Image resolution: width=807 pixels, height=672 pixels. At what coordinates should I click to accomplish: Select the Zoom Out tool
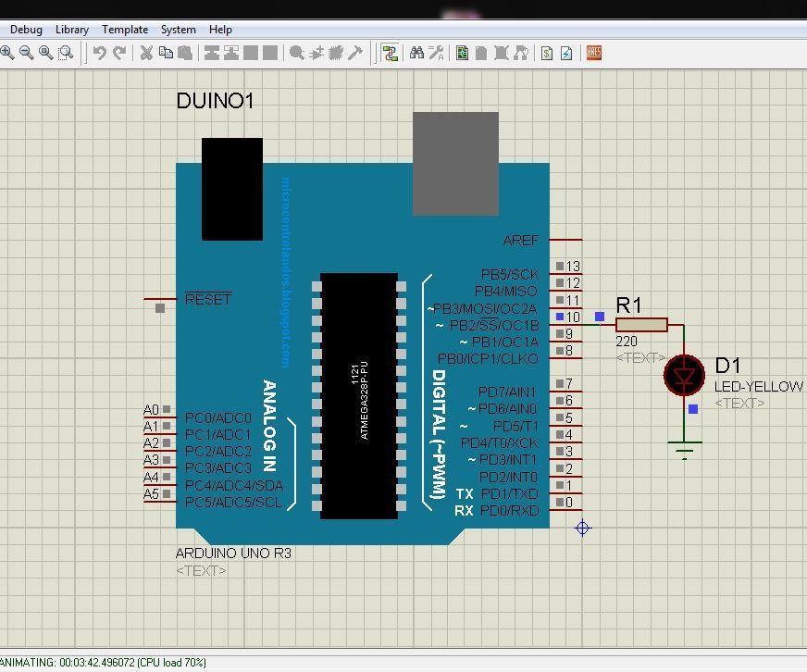(x=26, y=53)
